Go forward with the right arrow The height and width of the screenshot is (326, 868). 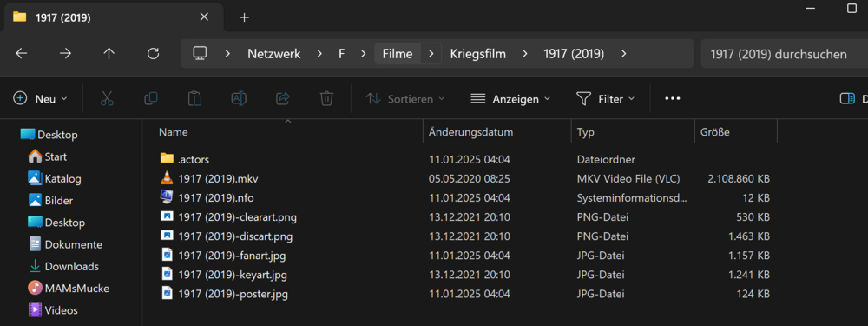(x=65, y=54)
